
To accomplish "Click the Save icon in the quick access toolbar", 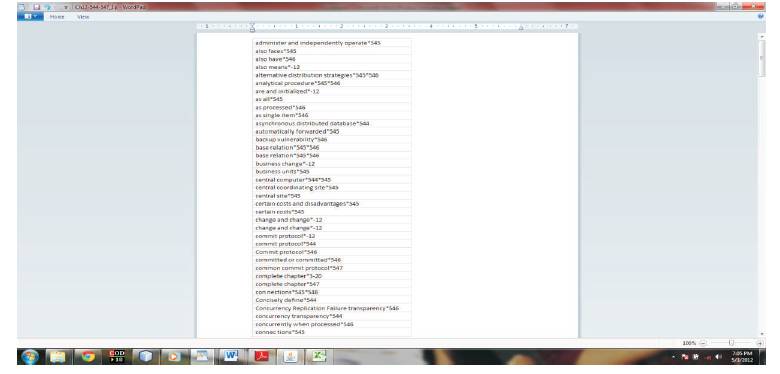I will [x=37, y=7].
